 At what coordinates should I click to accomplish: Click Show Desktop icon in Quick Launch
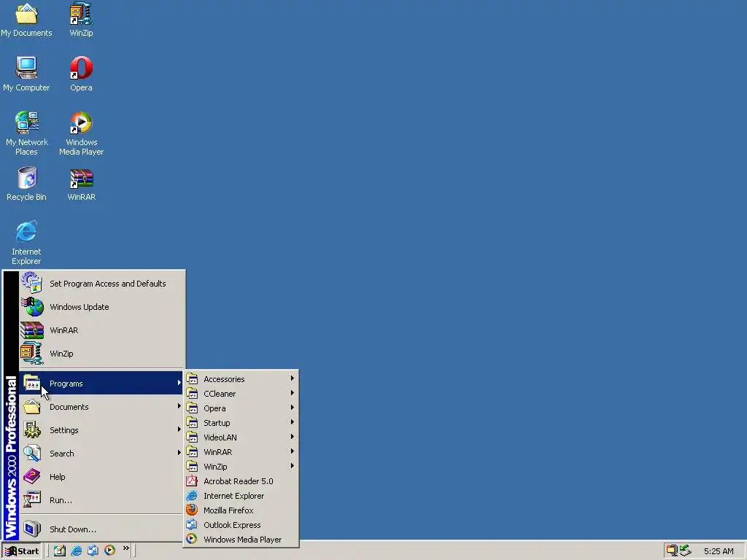[x=60, y=551]
